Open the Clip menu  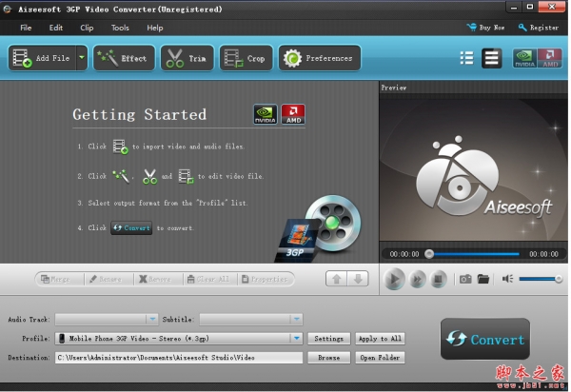point(87,28)
